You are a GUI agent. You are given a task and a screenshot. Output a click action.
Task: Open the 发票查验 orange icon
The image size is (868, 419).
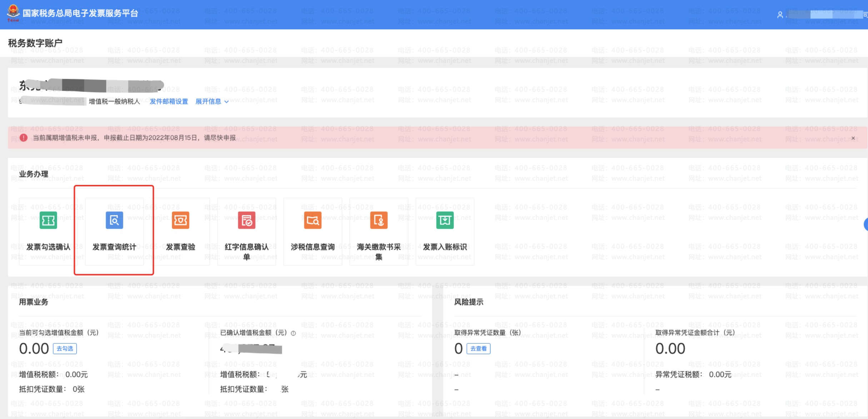pyautogui.click(x=180, y=220)
